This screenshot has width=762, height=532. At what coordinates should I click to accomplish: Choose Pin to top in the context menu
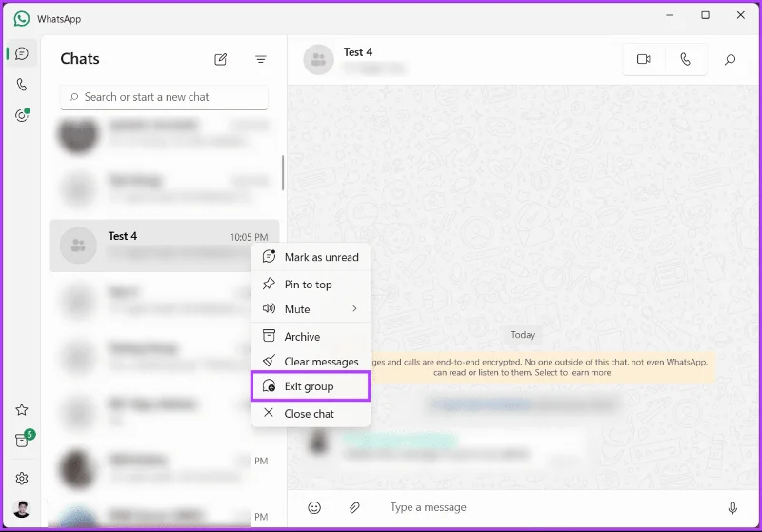311,285
